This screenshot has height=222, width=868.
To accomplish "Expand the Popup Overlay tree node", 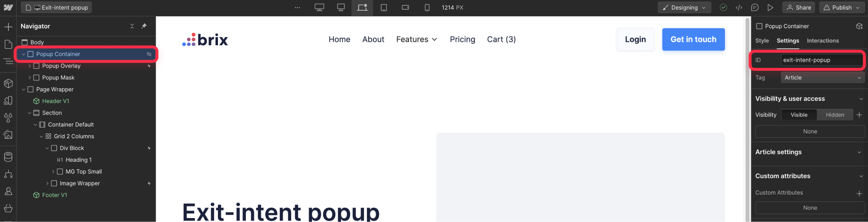I will (29, 66).
